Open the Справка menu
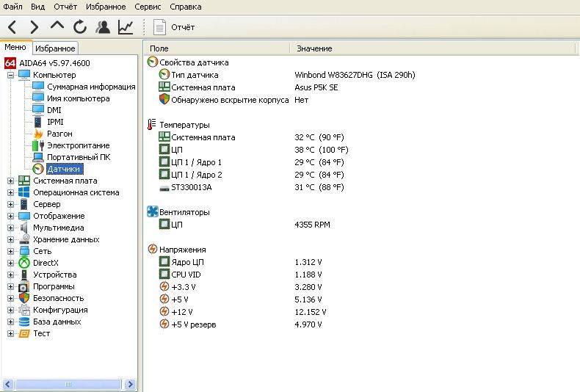Viewport: 580px width, 392px height. [186, 7]
